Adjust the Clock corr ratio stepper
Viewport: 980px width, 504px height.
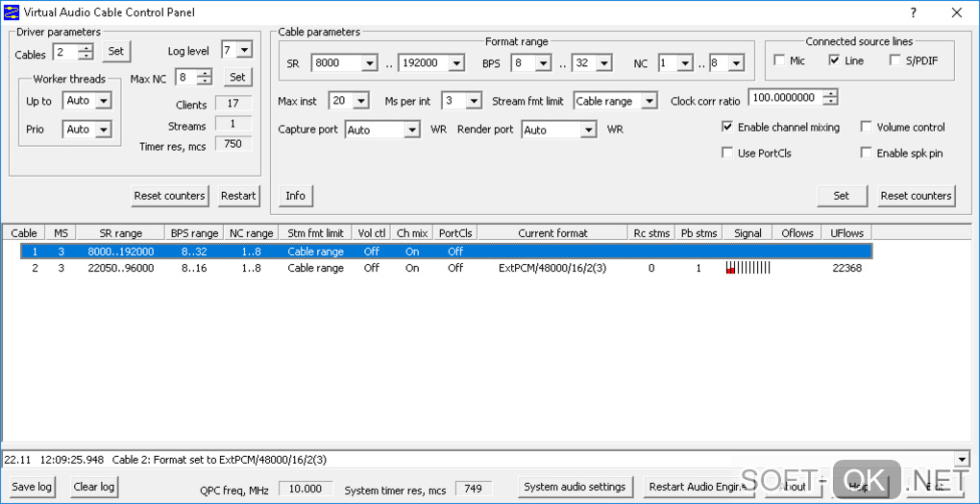[x=831, y=97]
